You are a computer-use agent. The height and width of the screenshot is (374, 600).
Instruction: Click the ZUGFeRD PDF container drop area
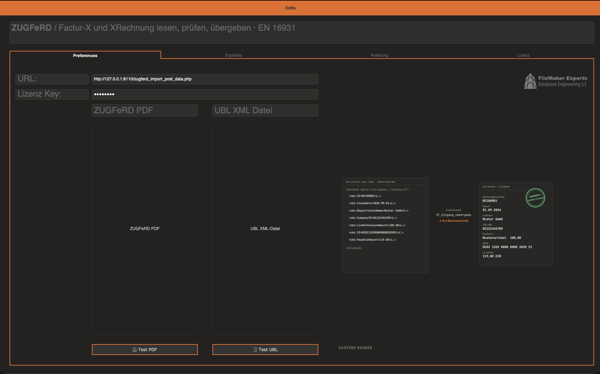tap(145, 229)
